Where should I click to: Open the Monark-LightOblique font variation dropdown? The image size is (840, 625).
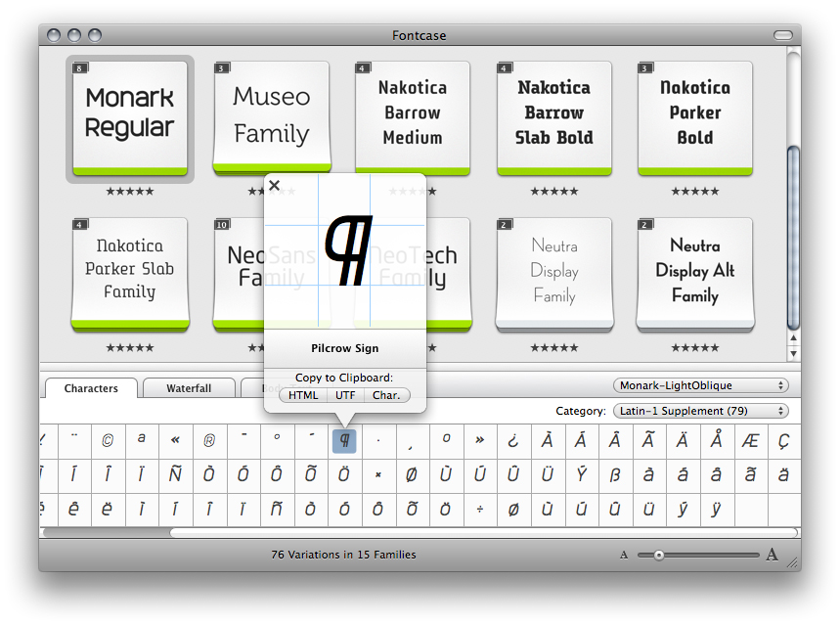[x=701, y=385]
